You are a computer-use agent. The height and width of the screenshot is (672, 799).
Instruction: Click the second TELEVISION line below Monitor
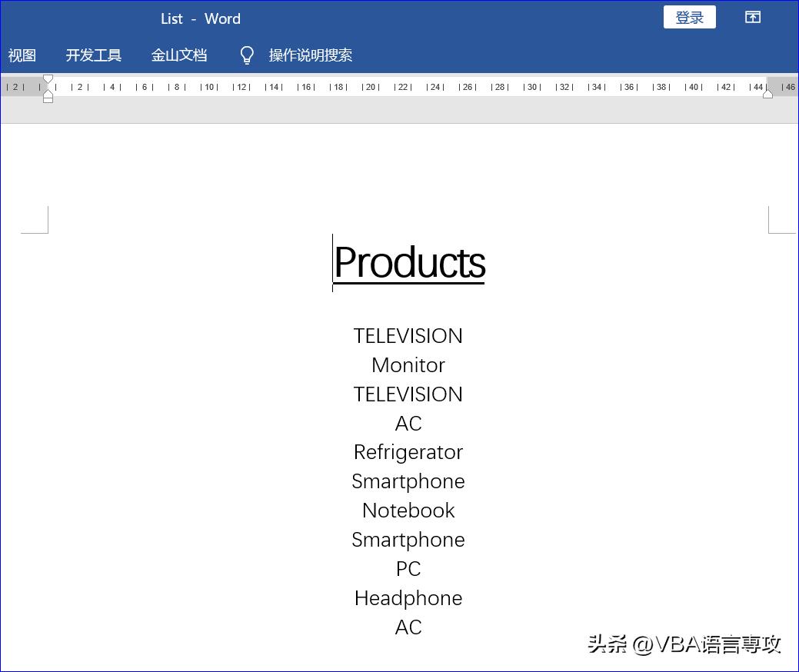click(x=408, y=394)
